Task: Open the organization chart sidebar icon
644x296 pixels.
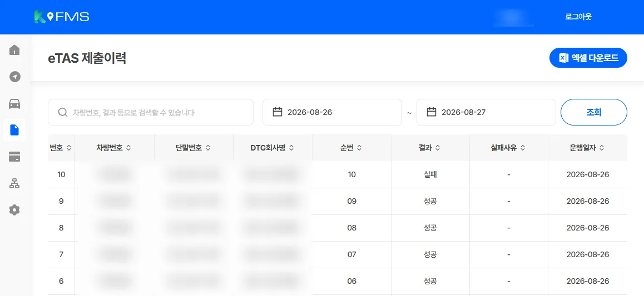Action: [14, 184]
